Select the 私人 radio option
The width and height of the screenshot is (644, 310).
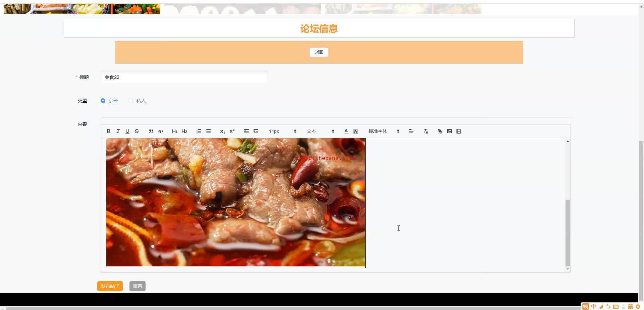(137, 101)
